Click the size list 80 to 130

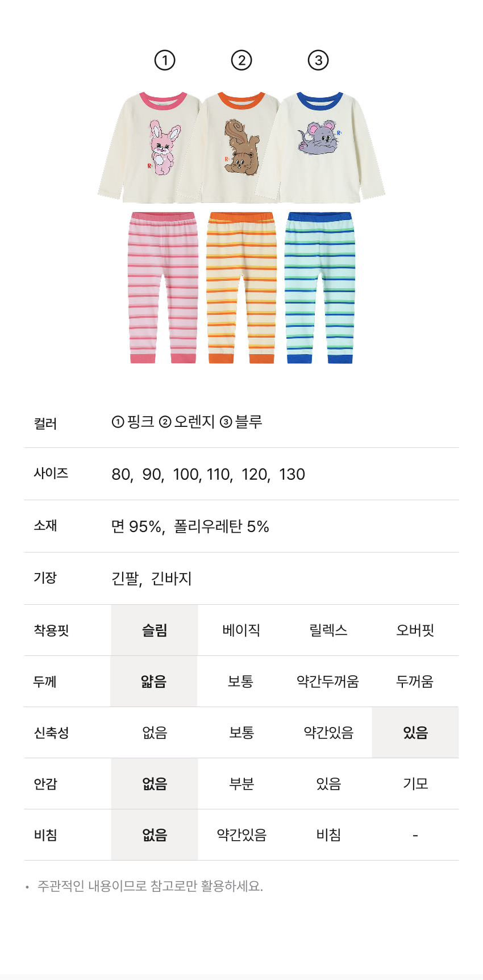(x=208, y=474)
